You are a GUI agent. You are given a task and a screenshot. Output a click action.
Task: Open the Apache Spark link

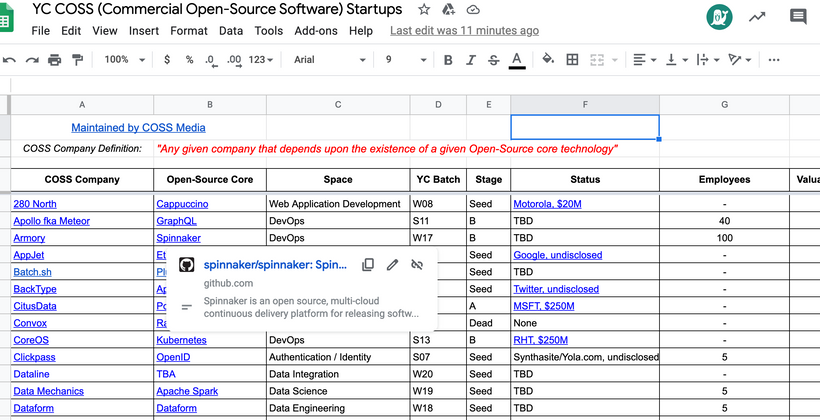pyautogui.click(x=187, y=391)
